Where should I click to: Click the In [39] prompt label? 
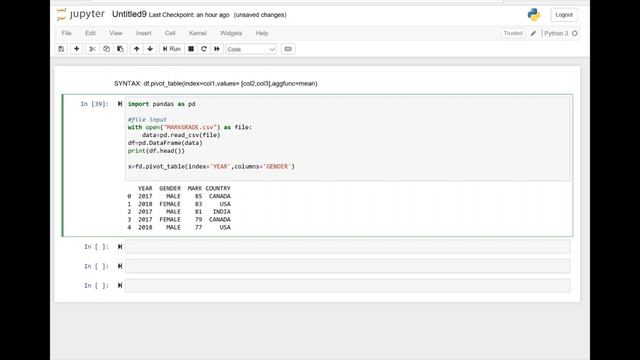click(x=95, y=104)
